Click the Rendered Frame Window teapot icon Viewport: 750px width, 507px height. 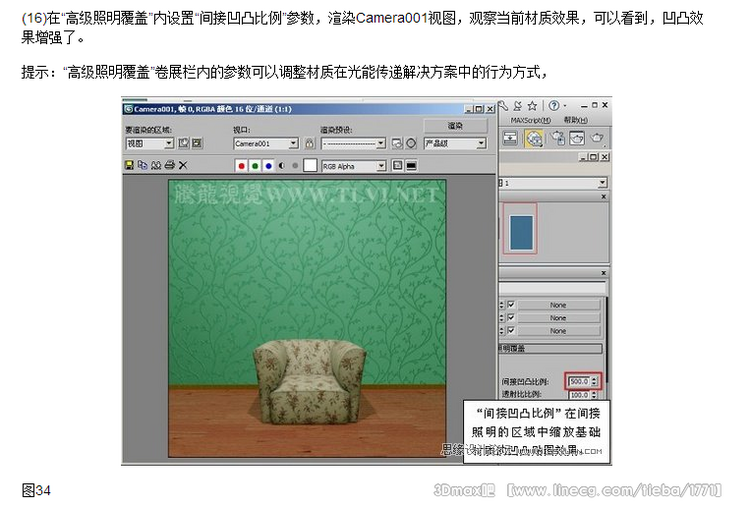(577, 138)
